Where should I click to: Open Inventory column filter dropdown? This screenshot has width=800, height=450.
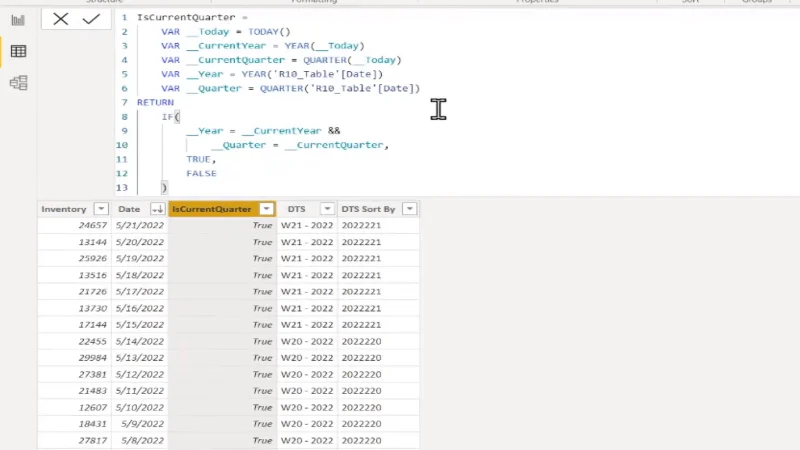click(101, 209)
